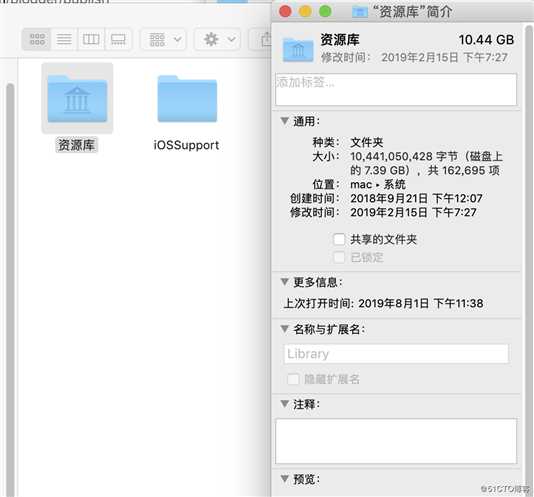Collapse the 名称与扩展名 section
This screenshot has height=497, width=534.
tap(285, 329)
